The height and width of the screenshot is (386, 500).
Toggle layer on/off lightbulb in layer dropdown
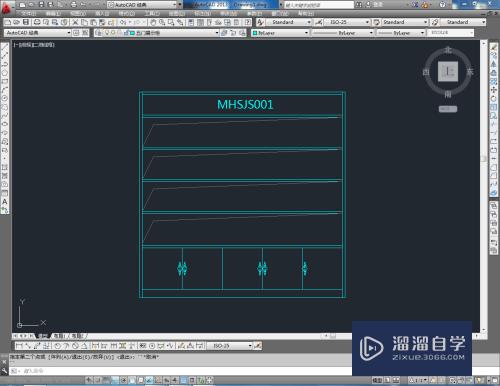point(107,33)
